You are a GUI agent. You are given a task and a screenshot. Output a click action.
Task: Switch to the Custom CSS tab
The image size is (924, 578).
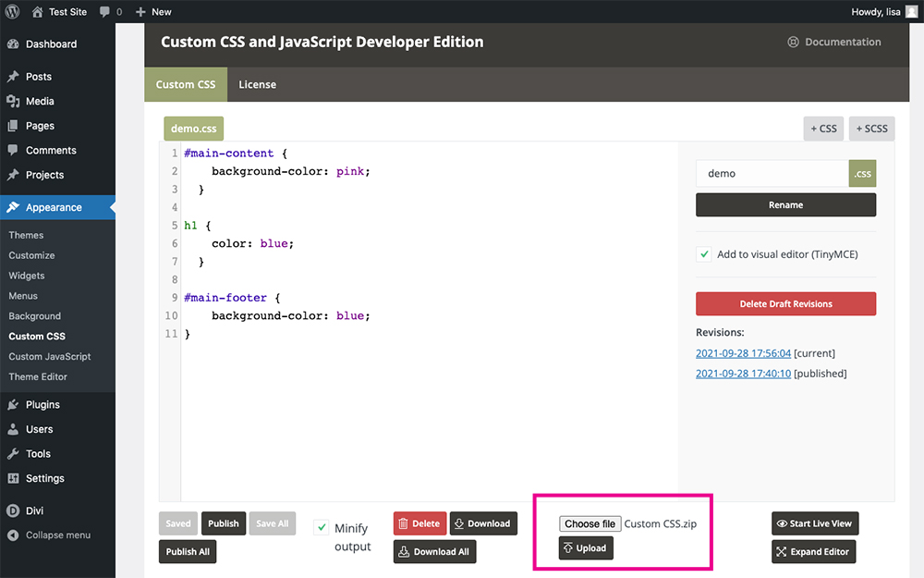tap(186, 84)
